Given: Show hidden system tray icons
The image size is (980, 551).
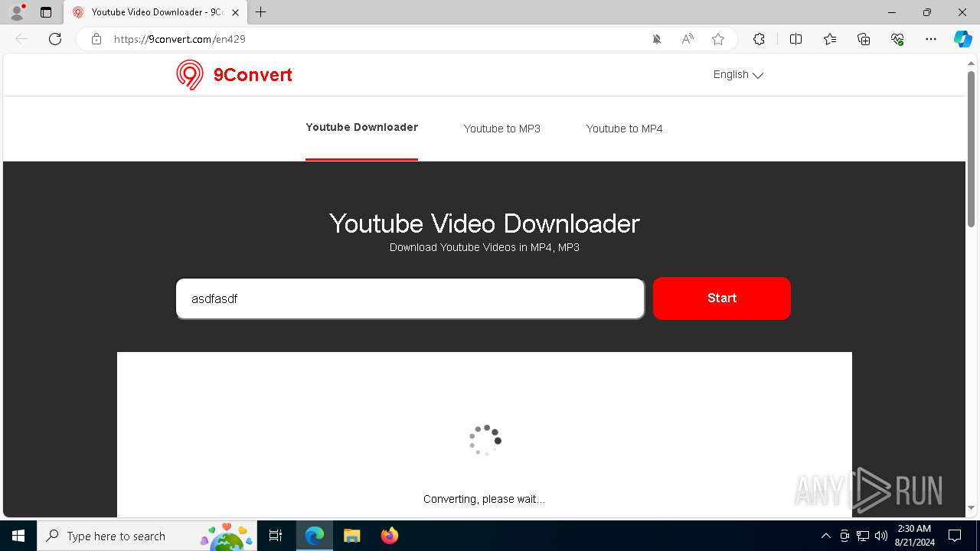Looking at the screenshot, I should [x=825, y=536].
